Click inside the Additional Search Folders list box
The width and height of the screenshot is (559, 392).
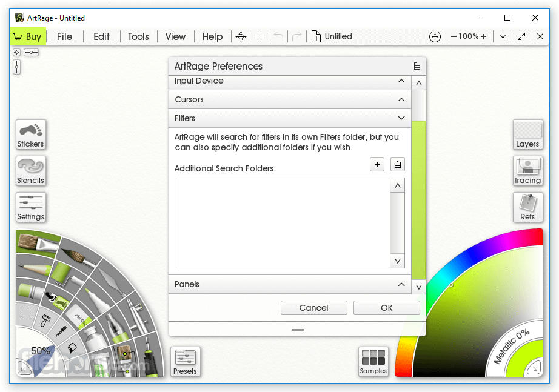point(283,223)
